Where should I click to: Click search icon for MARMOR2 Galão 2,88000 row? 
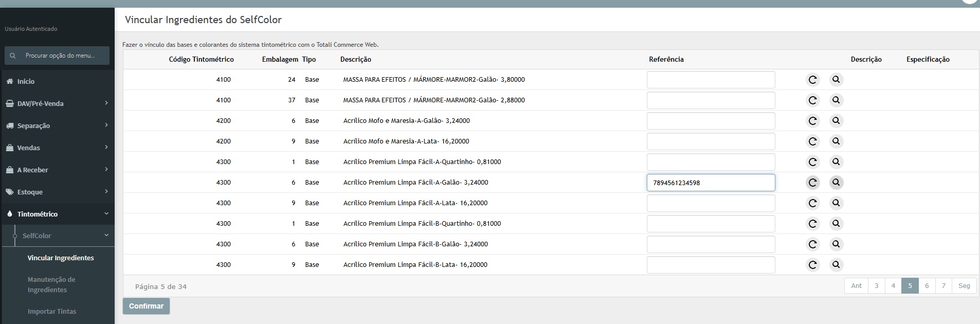click(836, 100)
